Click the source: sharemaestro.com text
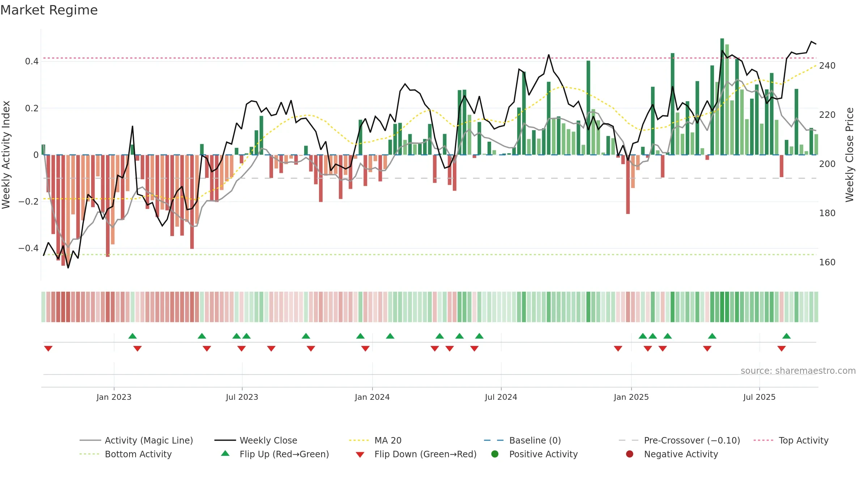The image size is (868, 488). coord(798,371)
